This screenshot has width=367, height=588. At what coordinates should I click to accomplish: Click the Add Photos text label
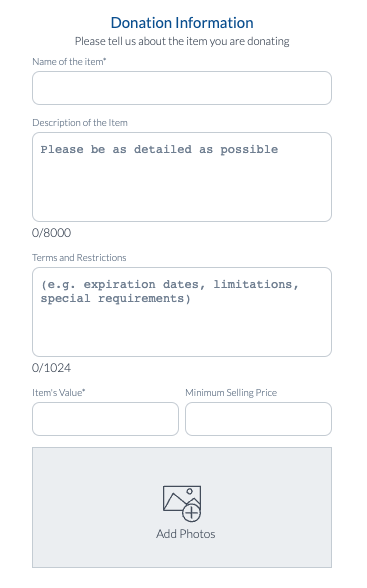tap(186, 534)
